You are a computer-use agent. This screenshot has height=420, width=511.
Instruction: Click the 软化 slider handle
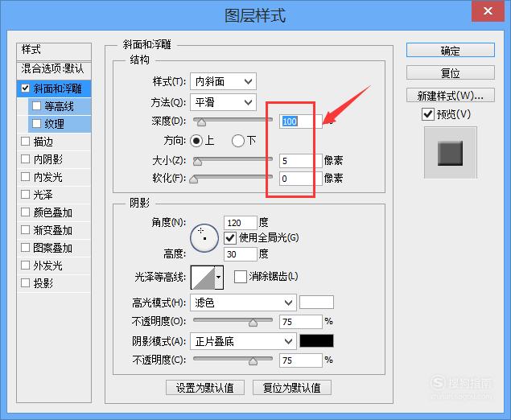[x=194, y=179]
